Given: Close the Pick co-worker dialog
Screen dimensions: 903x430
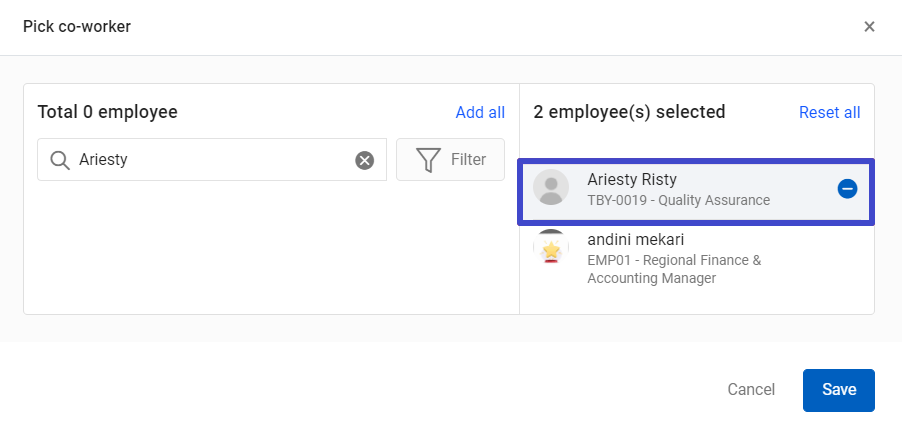Looking at the screenshot, I should (869, 26).
